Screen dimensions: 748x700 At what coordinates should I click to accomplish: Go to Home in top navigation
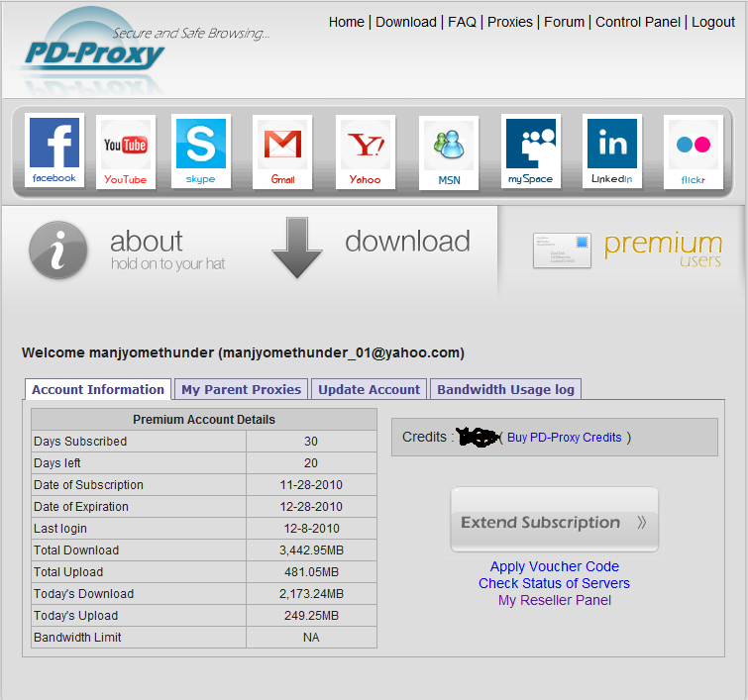347,22
